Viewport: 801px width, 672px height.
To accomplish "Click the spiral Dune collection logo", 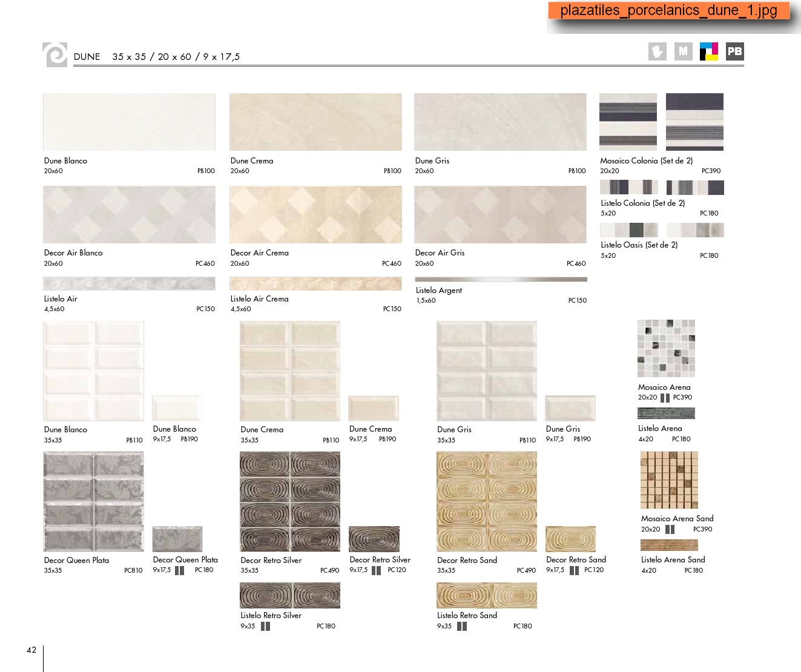I will click(x=55, y=54).
